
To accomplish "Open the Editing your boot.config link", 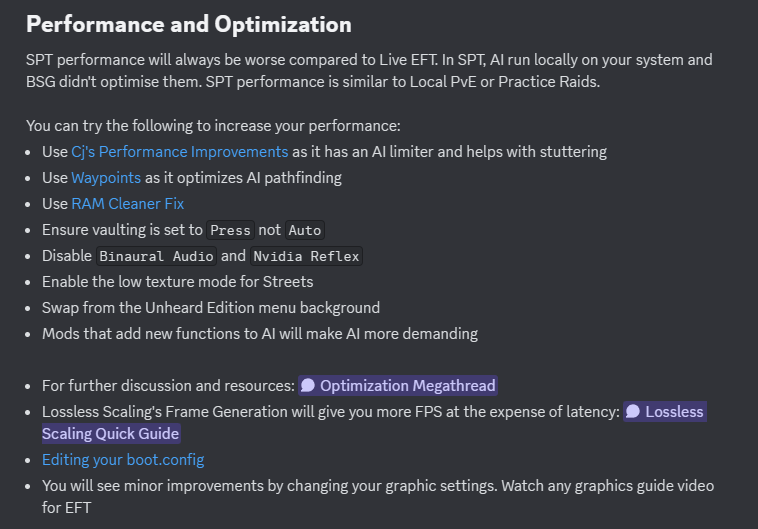I will click(x=123, y=460).
